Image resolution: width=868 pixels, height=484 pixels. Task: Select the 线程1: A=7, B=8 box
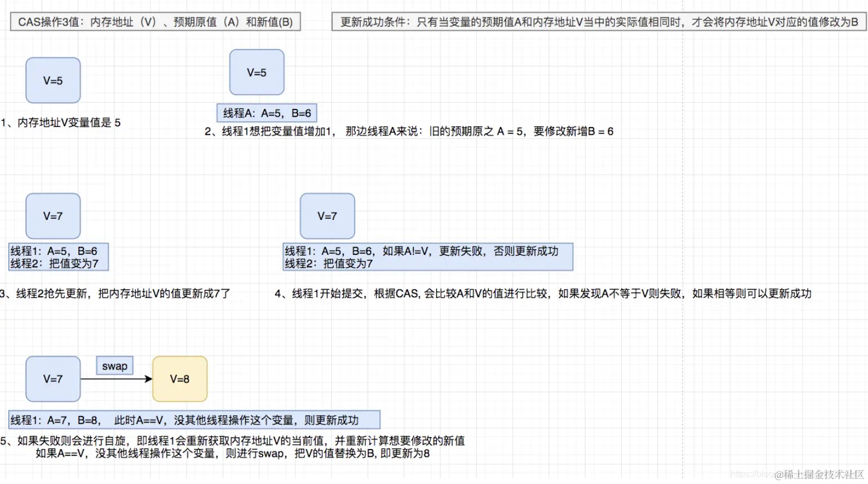pos(194,420)
